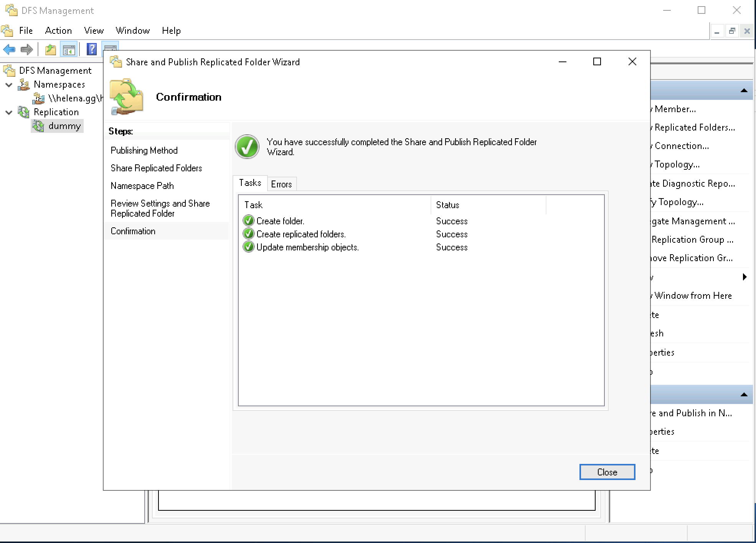Toggle Show/Hide Console Tree toolbar icon
The width and height of the screenshot is (756, 543).
(69, 50)
